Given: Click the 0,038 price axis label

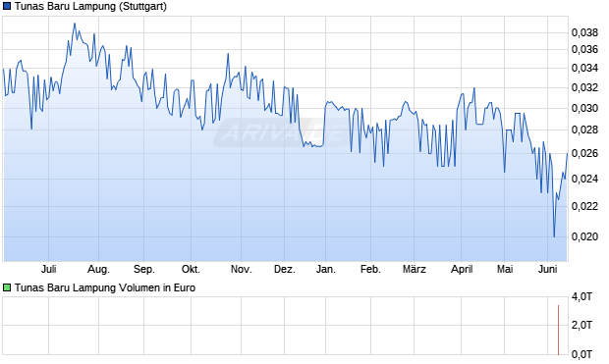Looking at the screenshot, I should (584, 33).
